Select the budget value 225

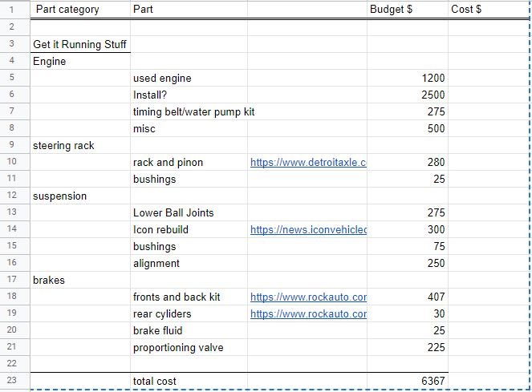(x=408, y=347)
